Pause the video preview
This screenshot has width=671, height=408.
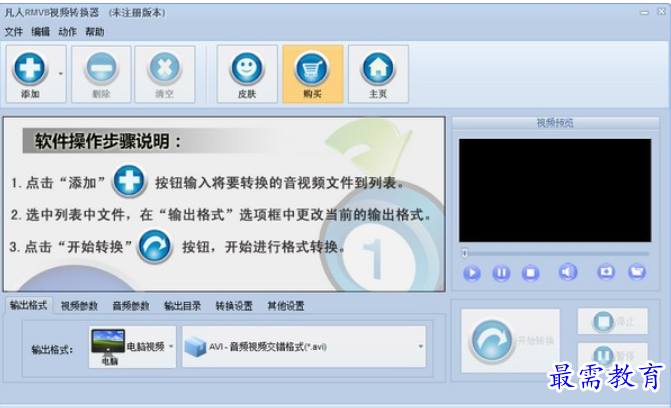(x=501, y=273)
